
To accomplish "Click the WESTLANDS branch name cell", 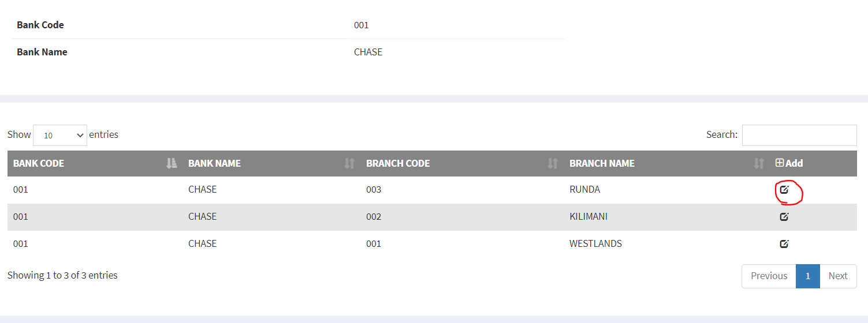I will pos(595,243).
